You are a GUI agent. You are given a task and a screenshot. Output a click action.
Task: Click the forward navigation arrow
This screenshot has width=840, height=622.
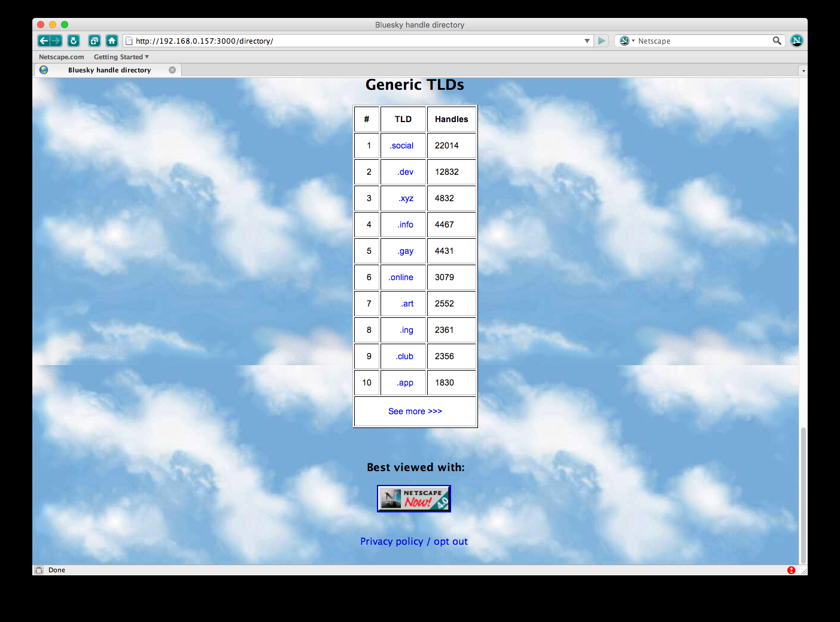coord(56,41)
